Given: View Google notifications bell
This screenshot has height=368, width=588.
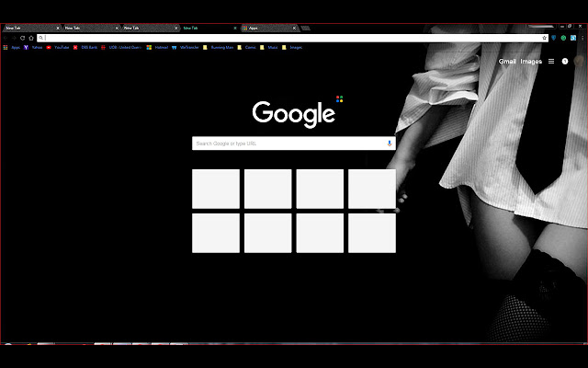Looking at the screenshot, I should [565, 62].
